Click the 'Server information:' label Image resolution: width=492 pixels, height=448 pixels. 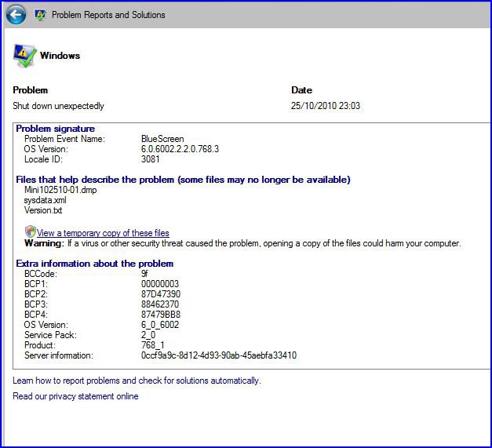(x=59, y=355)
